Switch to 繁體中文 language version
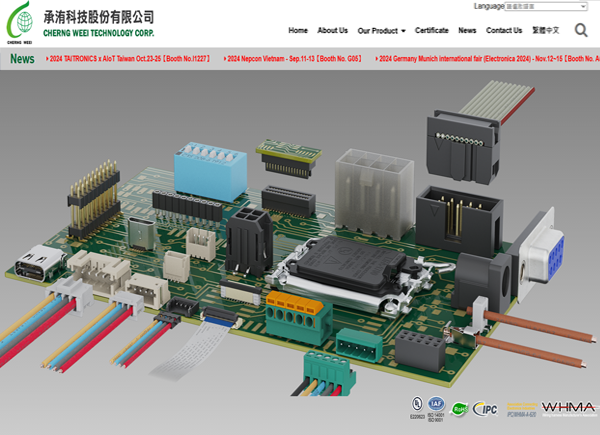Screen dimensions: 600x435 [x=546, y=31]
